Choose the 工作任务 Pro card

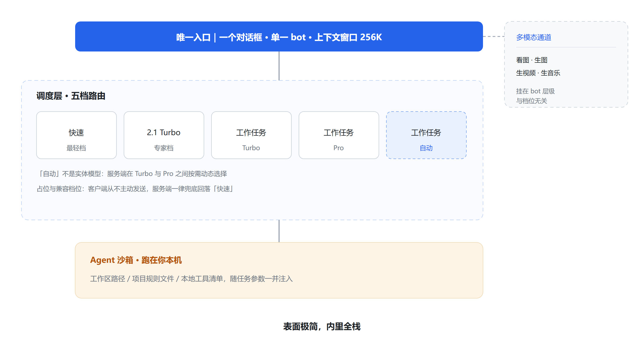pos(339,135)
